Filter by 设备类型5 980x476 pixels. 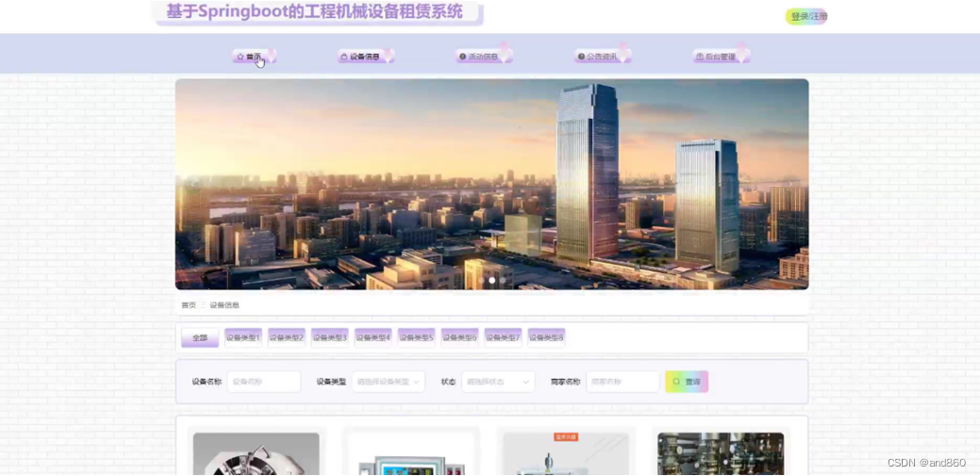click(x=416, y=338)
